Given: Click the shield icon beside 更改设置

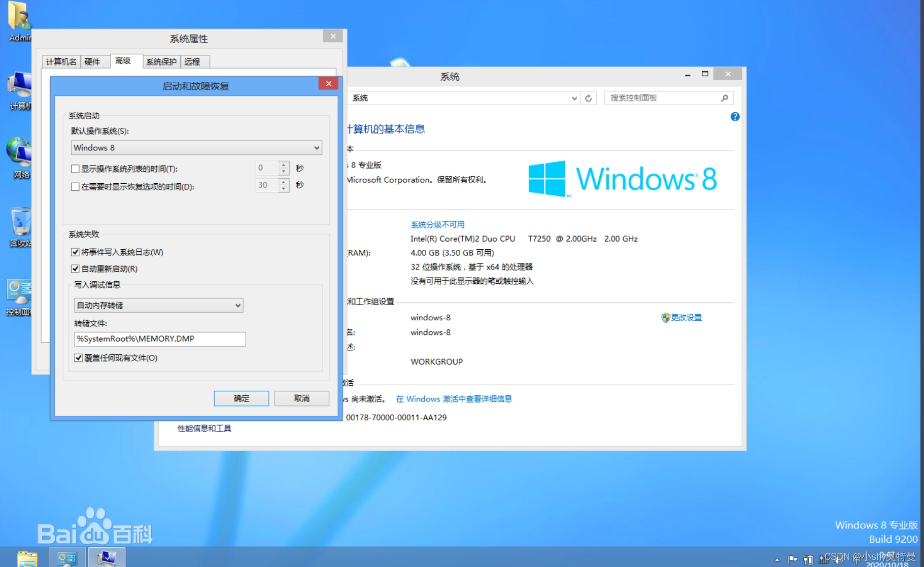Looking at the screenshot, I should (x=665, y=317).
